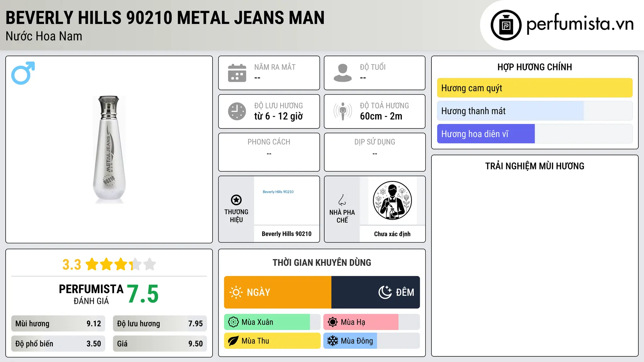Click the second gold rating star

click(107, 264)
